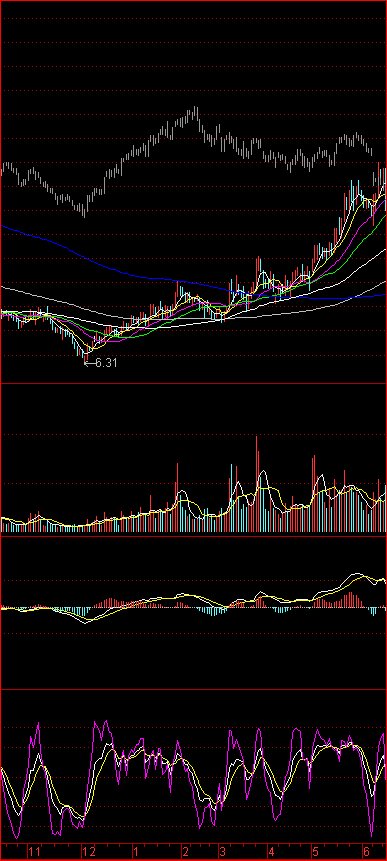
Task: Click the arrow beside the 6.31 label
Action: [x=89, y=362]
